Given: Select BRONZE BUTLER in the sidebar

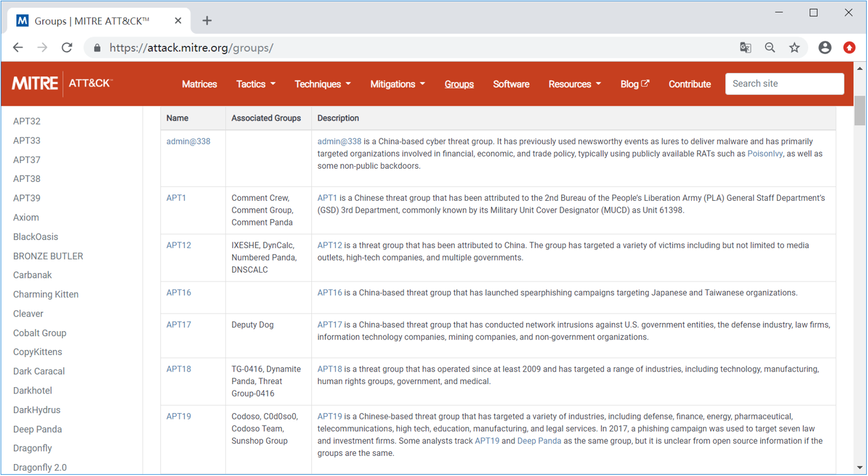Looking at the screenshot, I should coord(48,256).
